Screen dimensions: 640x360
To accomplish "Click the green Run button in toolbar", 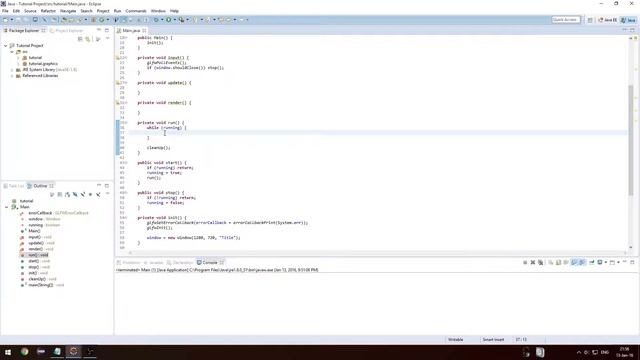I will [x=168, y=20].
